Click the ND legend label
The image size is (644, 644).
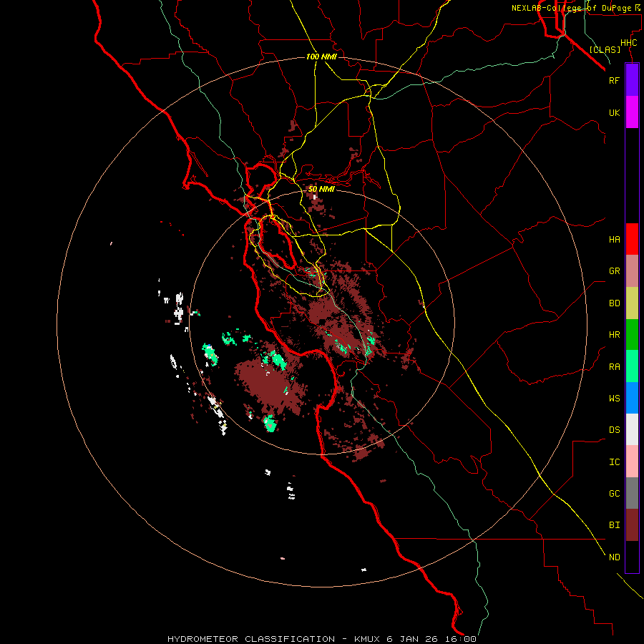click(614, 557)
